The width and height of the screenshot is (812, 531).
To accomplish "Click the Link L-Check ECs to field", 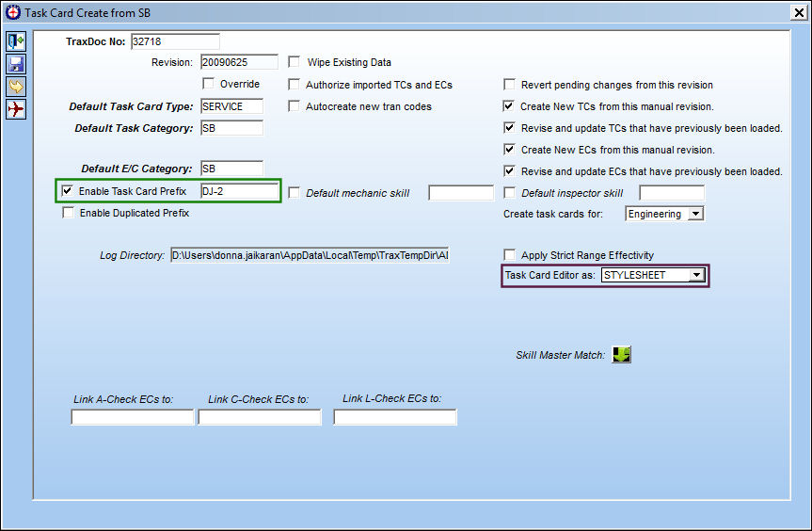I will coord(395,417).
